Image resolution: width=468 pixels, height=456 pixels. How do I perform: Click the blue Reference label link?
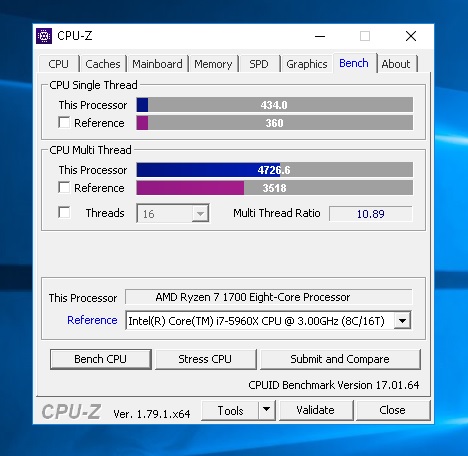[x=92, y=320]
